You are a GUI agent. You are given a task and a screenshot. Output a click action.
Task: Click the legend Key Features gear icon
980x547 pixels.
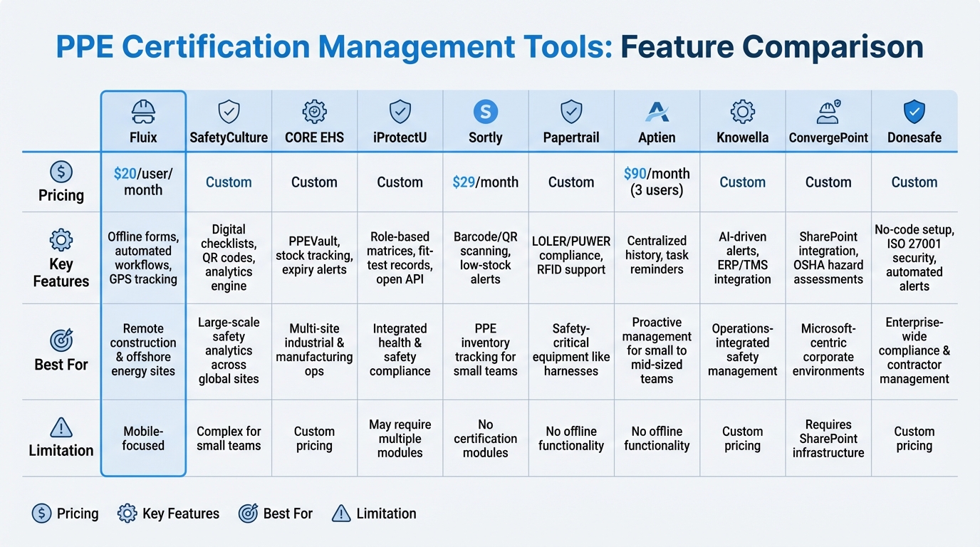click(127, 513)
